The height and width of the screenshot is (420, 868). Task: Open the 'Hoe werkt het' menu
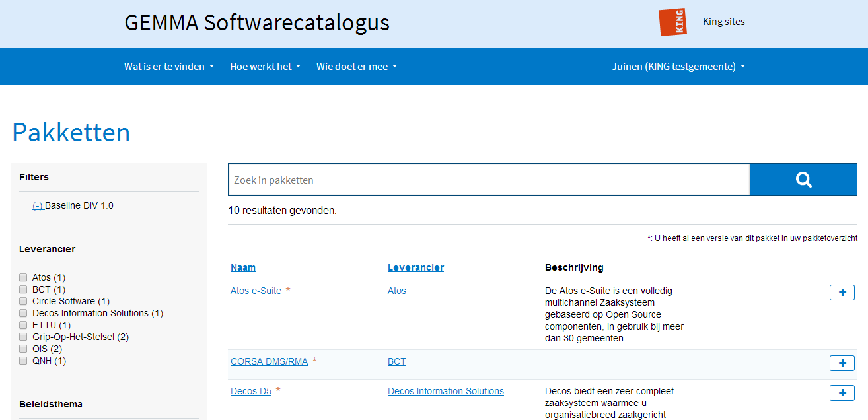click(x=265, y=66)
